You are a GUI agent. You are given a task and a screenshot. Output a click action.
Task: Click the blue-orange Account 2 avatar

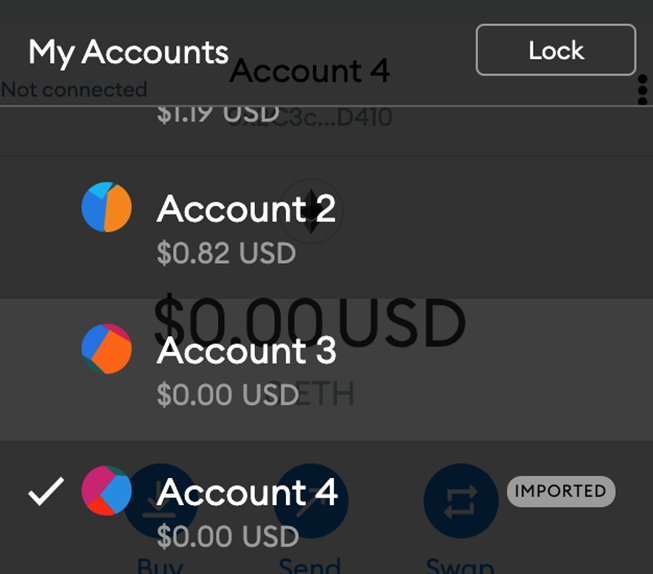pyautogui.click(x=106, y=208)
